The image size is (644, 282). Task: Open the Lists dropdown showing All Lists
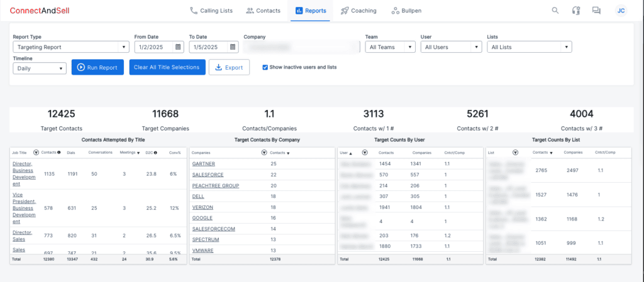[x=530, y=46]
